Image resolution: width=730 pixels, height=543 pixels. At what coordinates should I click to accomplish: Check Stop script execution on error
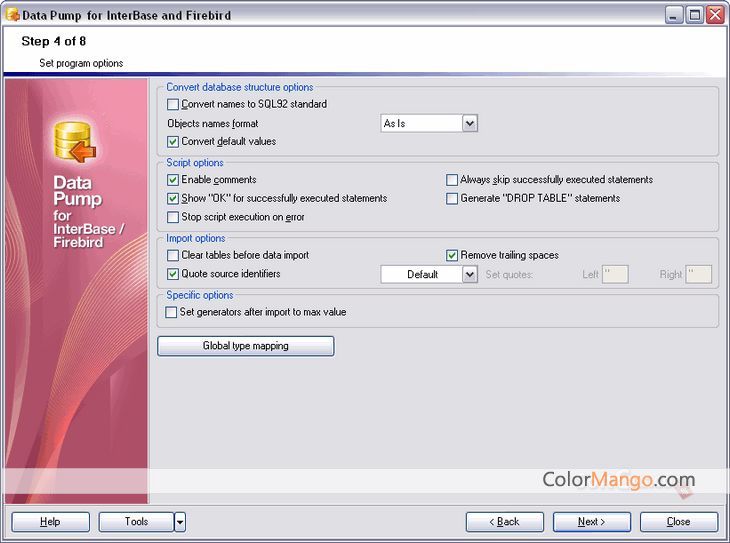pos(173,217)
